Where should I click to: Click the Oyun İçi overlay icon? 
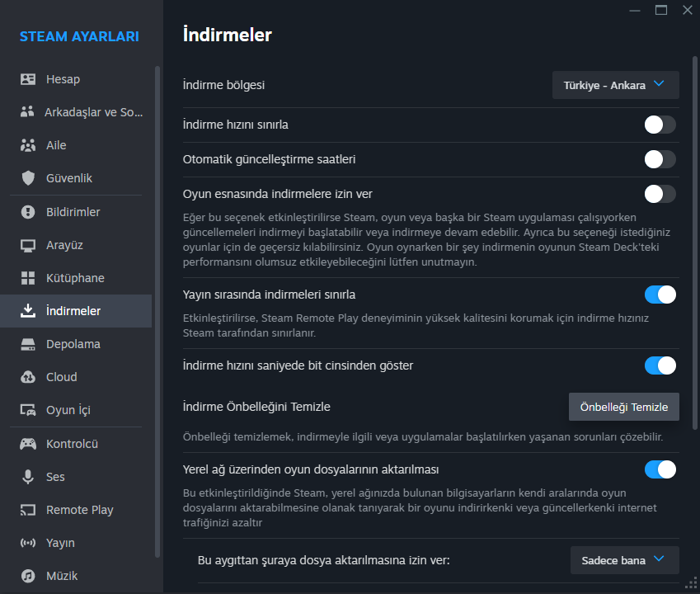pos(28,410)
